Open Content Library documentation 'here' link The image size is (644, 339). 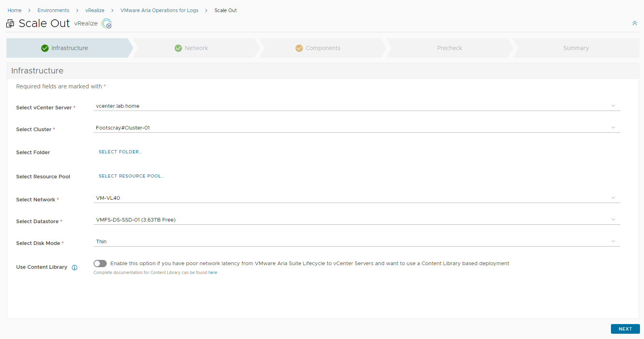pyautogui.click(x=213, y=273)
